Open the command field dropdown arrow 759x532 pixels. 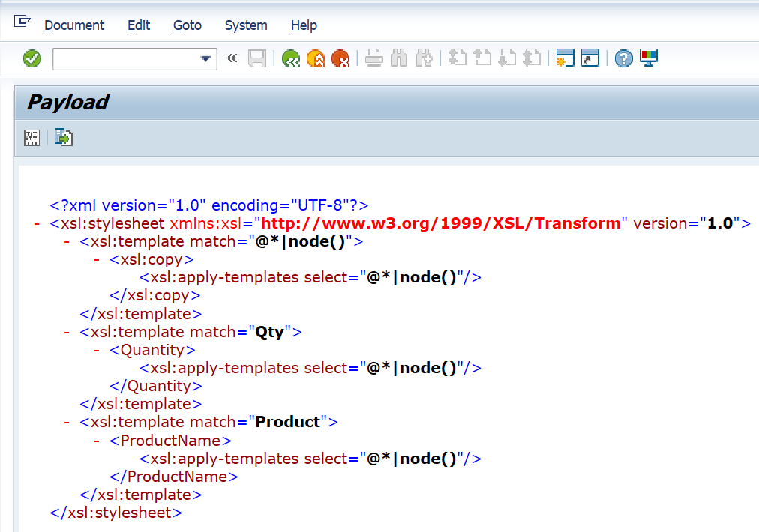206,58
